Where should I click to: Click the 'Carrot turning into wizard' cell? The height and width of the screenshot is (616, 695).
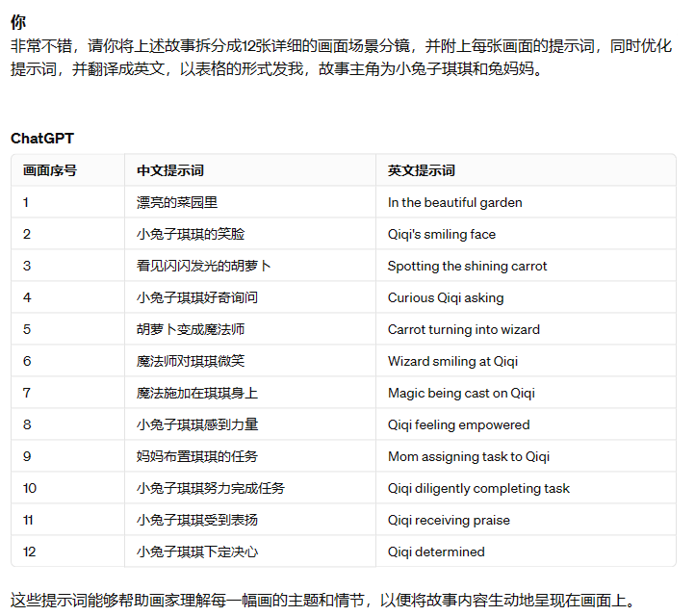[463, 329]
